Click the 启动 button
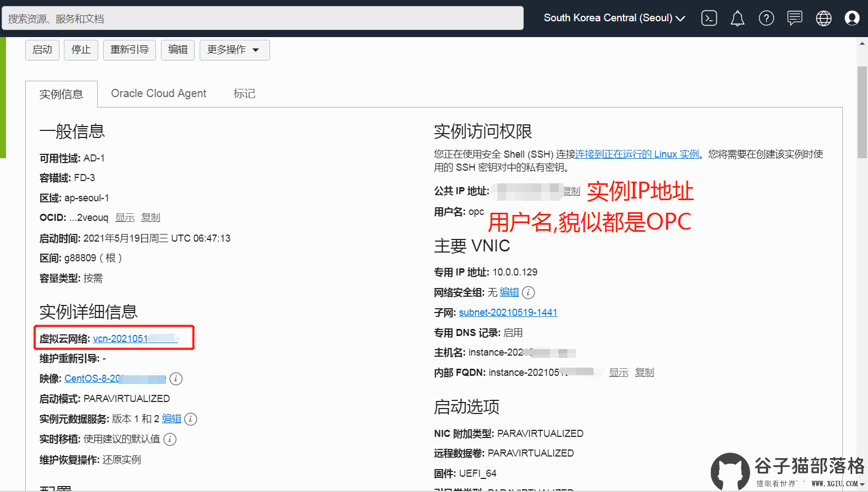The height and width of the screenshot is (492, 868). click(x=42, y=50)
